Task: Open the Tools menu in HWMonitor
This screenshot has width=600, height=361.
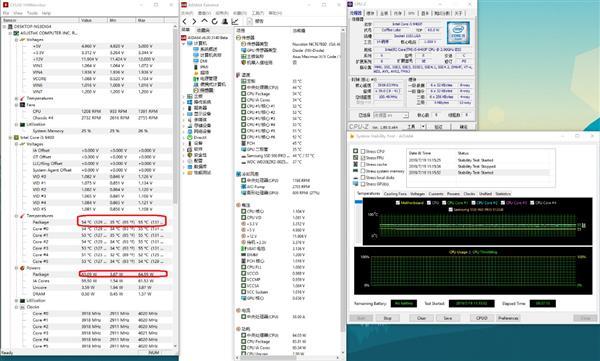Action: [x=32, y=13]
